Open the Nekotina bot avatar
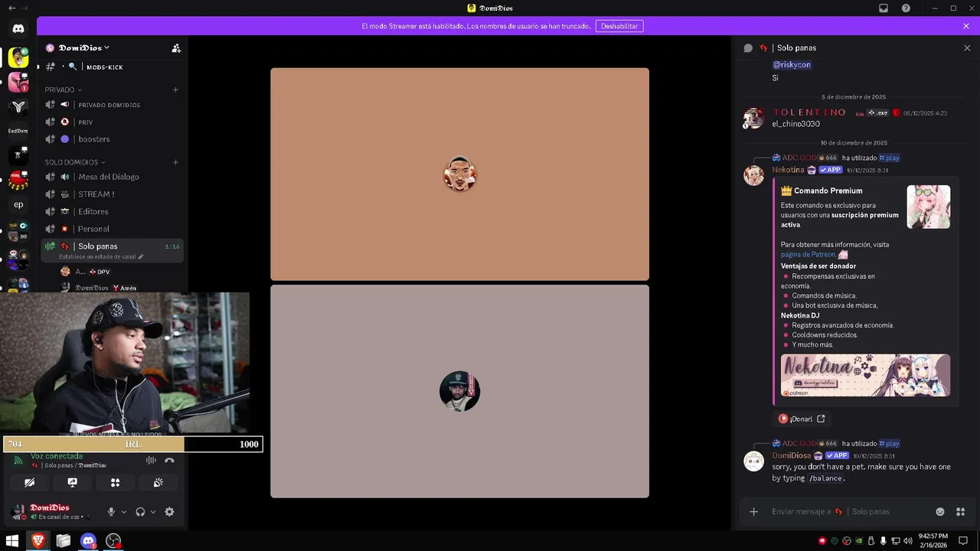 coord(754,175)
